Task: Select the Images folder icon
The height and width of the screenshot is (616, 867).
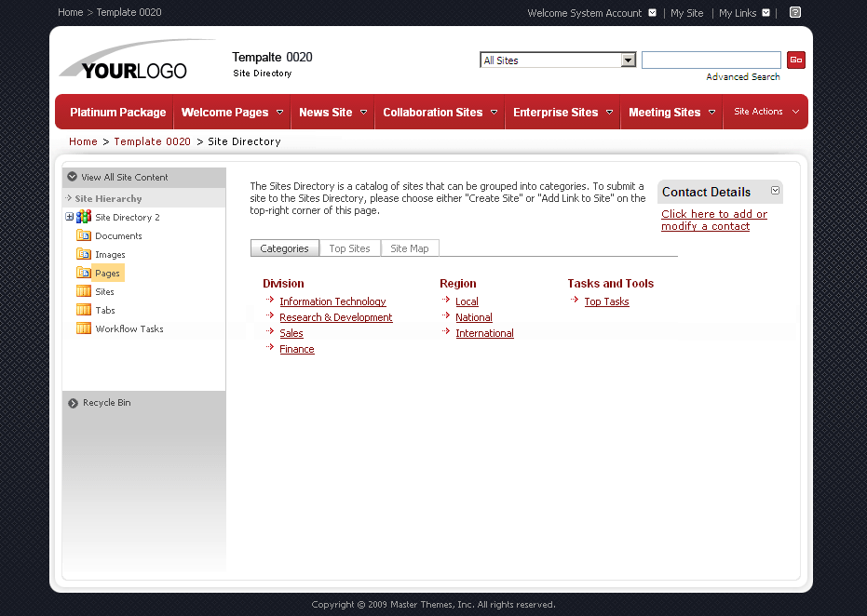Action: click(x=85, y=254)
